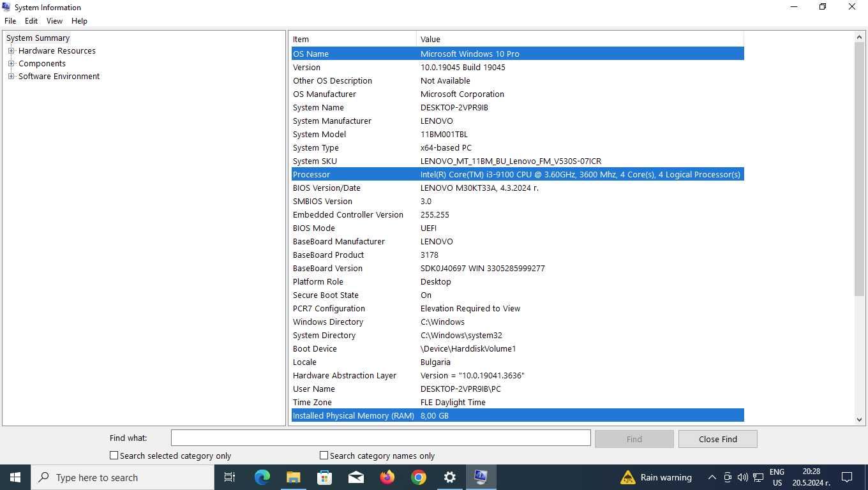Click scrollbar up arrow
Screen dimensions: 868x490
click(859, 38)
